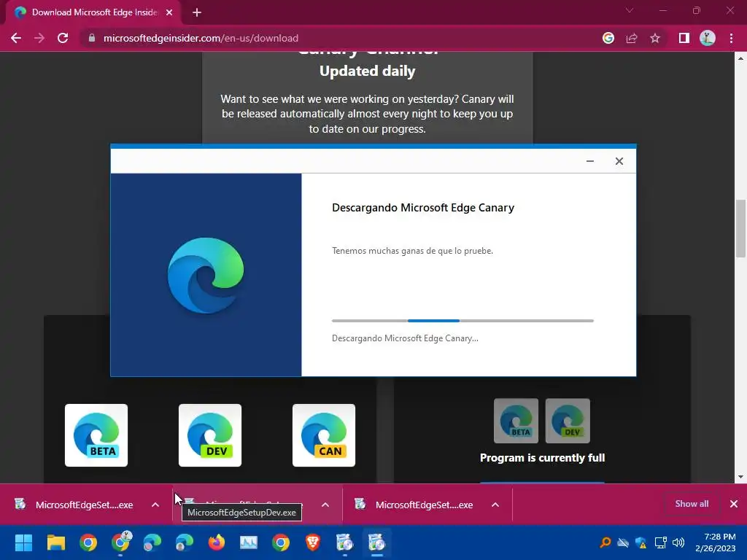
Task: View site security lock info
Action: click(92, 38)
